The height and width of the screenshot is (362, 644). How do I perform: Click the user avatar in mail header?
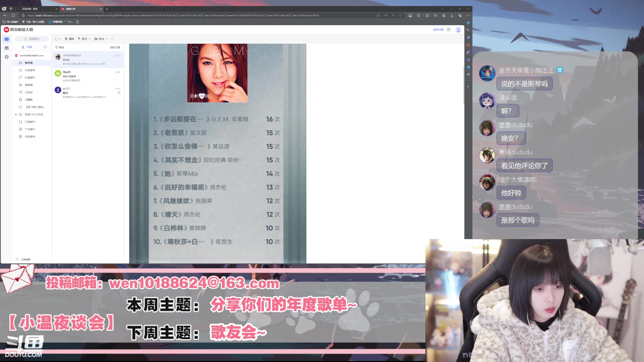coord(458,30)
